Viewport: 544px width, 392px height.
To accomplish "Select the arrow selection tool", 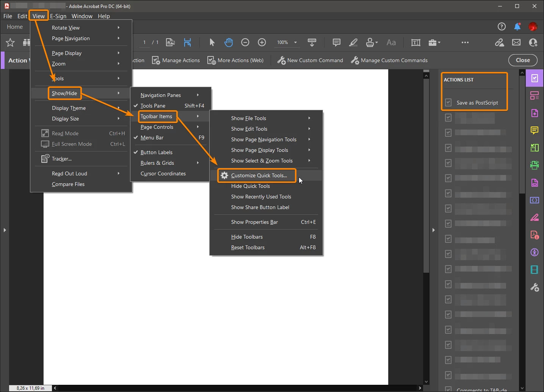I will coord(212,42).
